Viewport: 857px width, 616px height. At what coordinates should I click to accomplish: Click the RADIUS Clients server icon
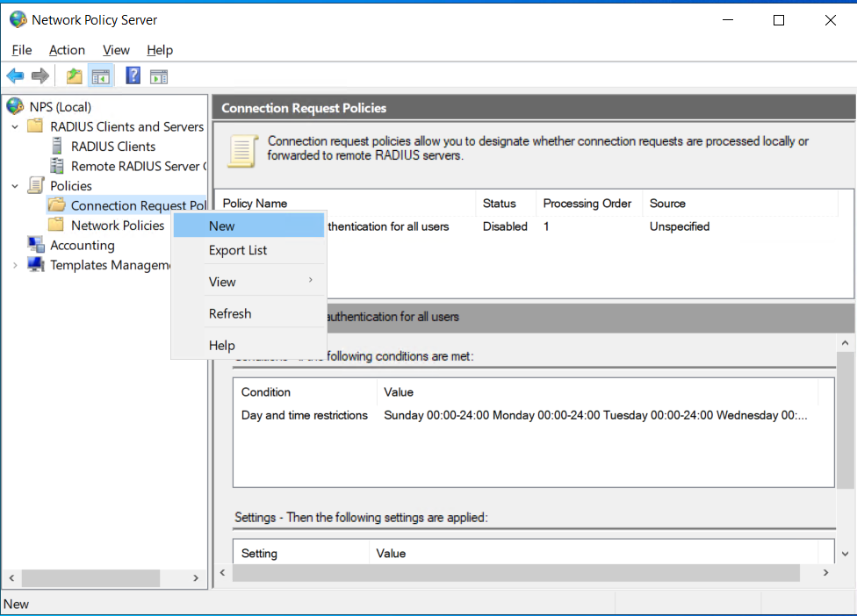(x=57, y=146)
